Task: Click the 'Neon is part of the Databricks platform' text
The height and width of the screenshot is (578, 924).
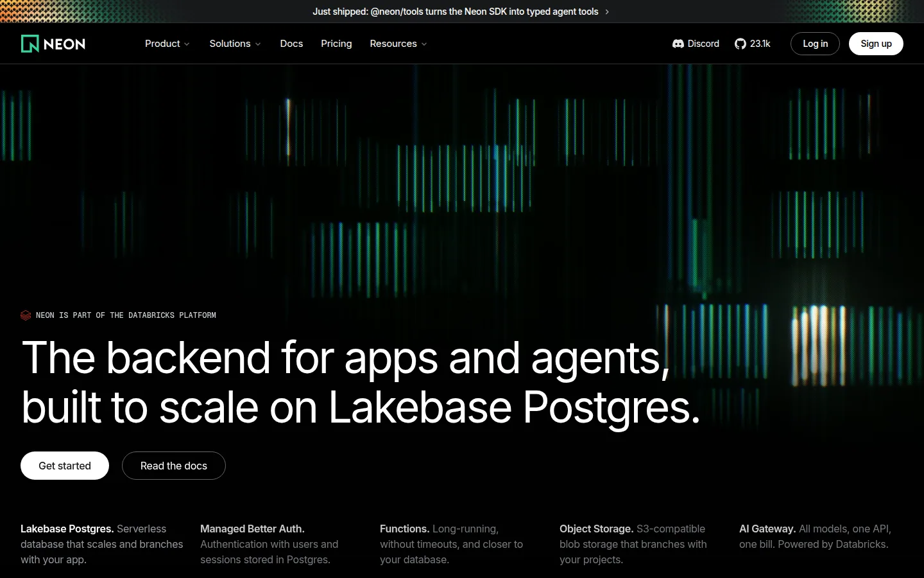Action: click(126, 315)
